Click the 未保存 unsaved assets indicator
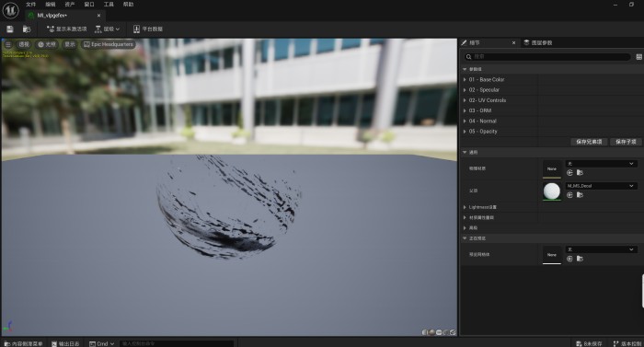The height and width of the screenshot is (347, 644). [589, 343]
